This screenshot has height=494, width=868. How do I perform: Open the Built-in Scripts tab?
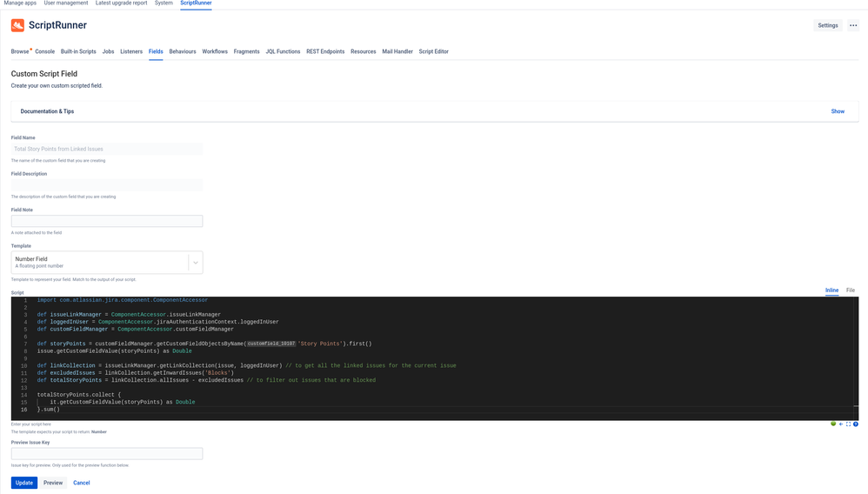[78, 51]
